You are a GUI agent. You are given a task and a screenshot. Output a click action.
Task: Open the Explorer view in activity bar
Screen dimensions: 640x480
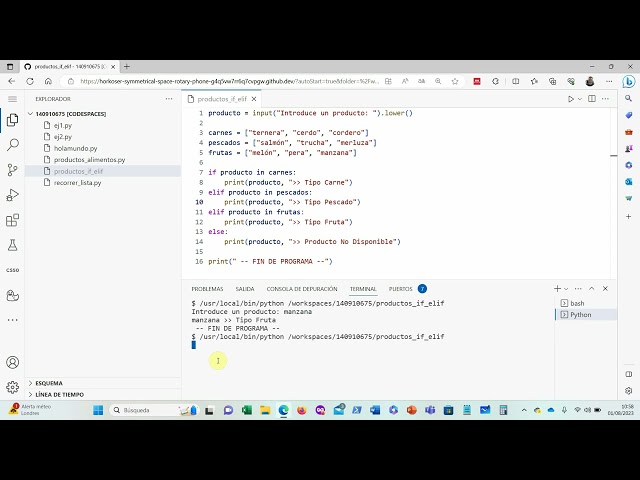pos(13,120)
